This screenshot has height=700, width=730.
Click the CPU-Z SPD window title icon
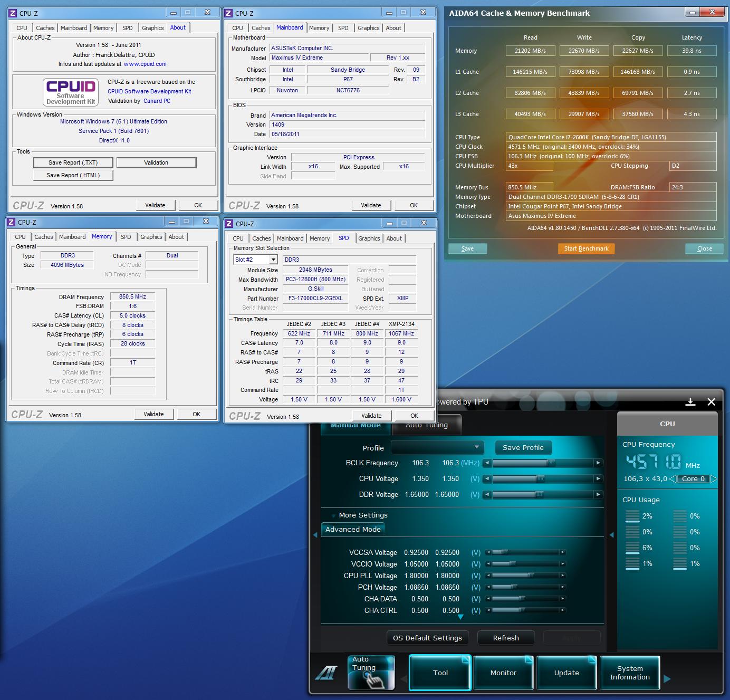point(229,224)
